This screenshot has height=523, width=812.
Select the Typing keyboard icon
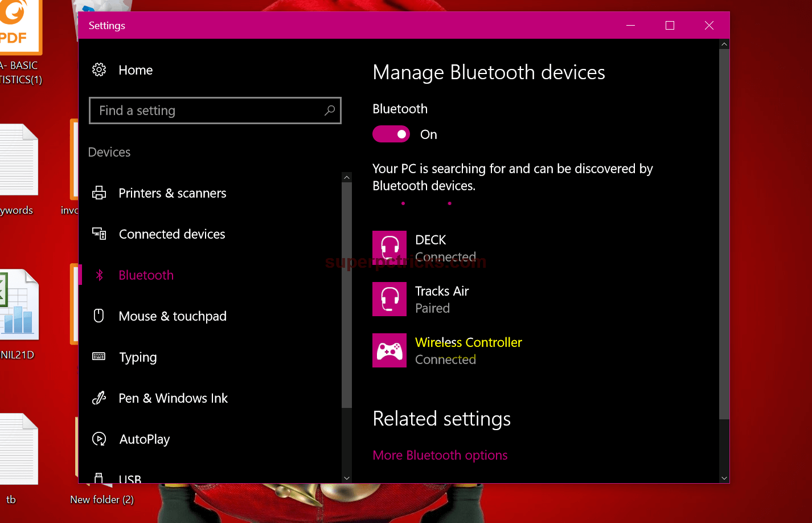(99, 357)
